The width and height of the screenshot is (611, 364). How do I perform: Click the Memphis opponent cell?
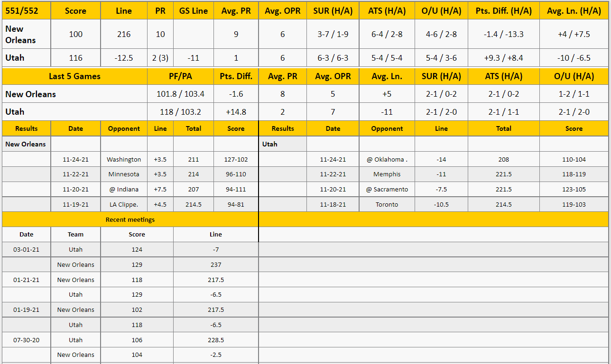click(x=387, y=174)
